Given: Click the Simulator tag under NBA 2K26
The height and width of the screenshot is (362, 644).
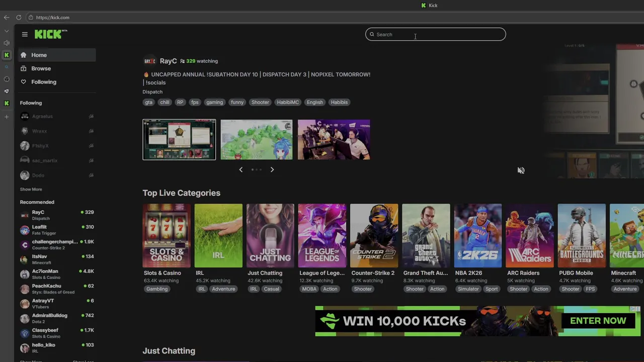Looking at the screenshot, I should [x=468, y=289].
